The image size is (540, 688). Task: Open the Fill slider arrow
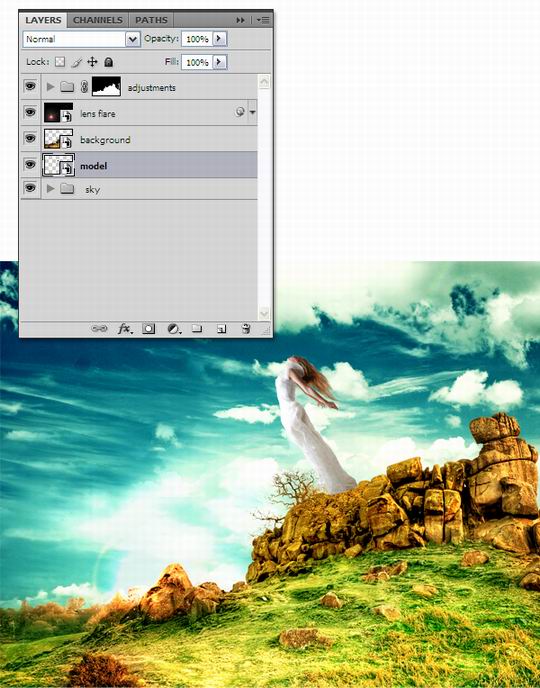[219, 62]
